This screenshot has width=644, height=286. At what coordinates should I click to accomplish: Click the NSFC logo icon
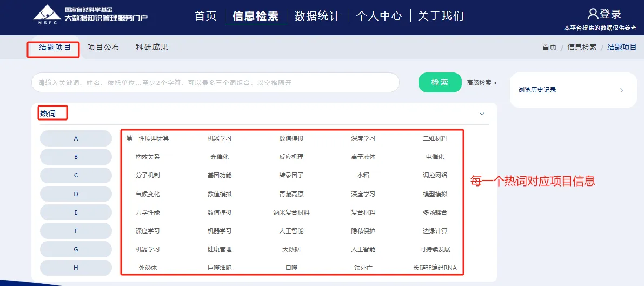pos(47,14)
